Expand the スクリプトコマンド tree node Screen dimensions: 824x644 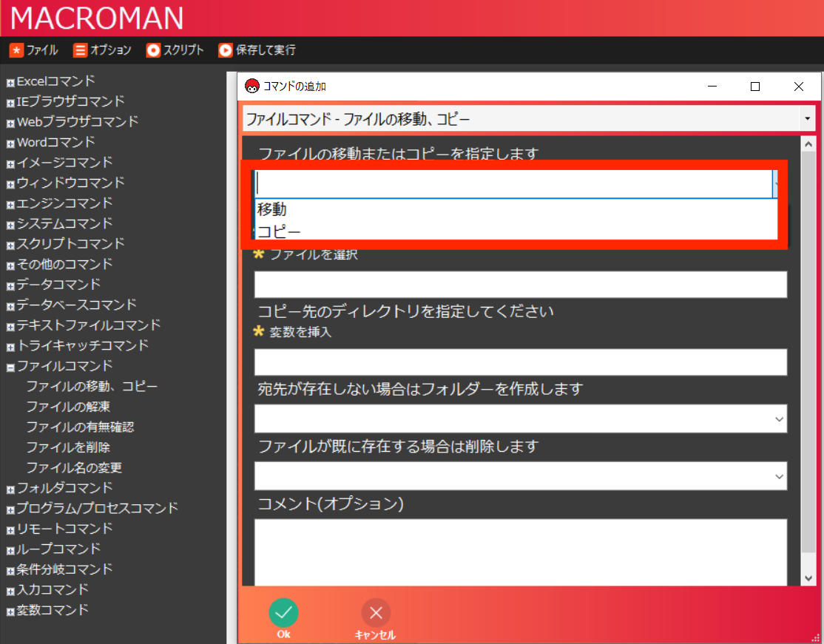point(10,245)
